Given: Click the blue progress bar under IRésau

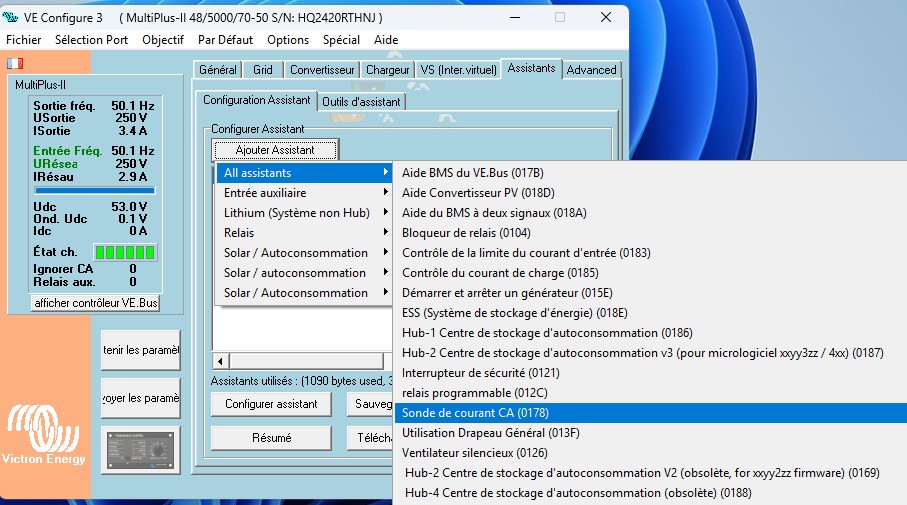Looking at the screenshot, I should click(x=95, y=190).
